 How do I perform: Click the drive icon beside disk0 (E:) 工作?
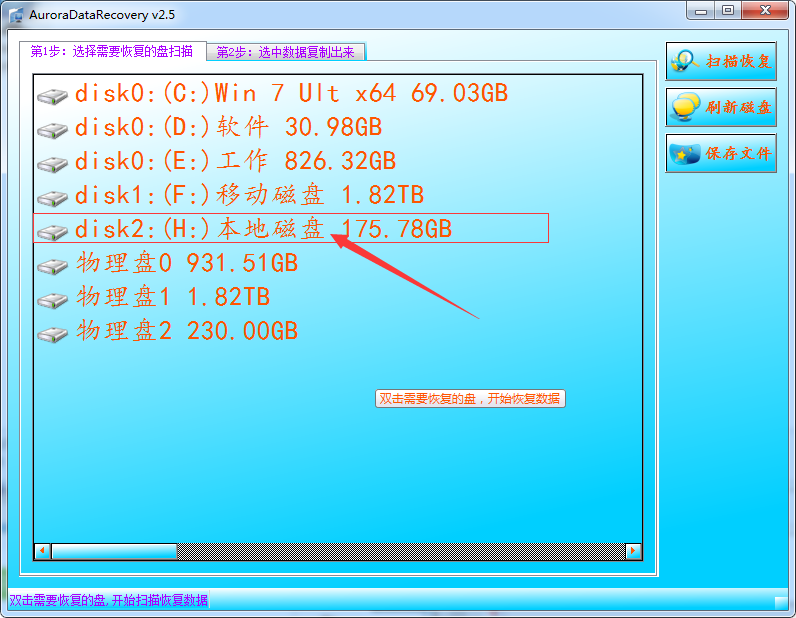52,164
